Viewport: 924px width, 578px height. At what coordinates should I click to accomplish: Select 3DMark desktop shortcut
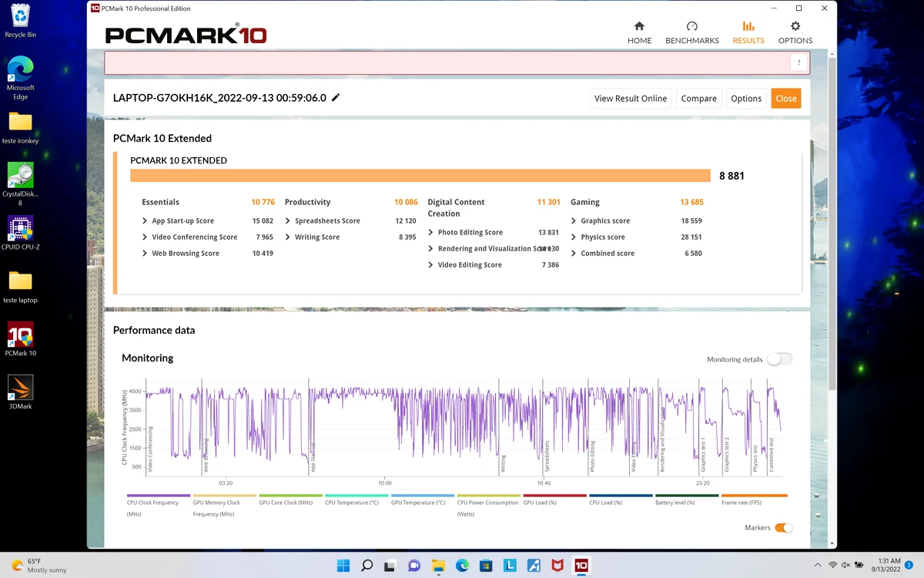point(21,391)
